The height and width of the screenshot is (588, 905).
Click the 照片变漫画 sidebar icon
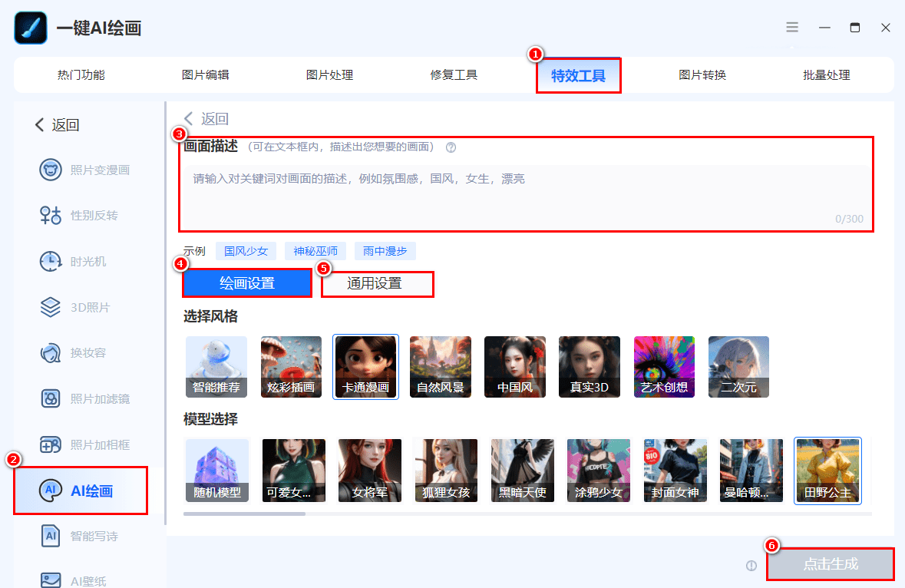[x=51, y=170]
